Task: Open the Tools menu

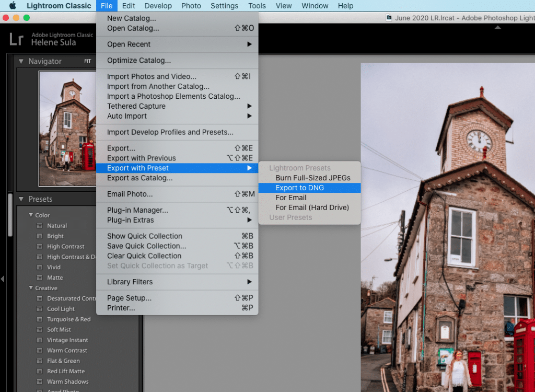Action: (257, 6)
